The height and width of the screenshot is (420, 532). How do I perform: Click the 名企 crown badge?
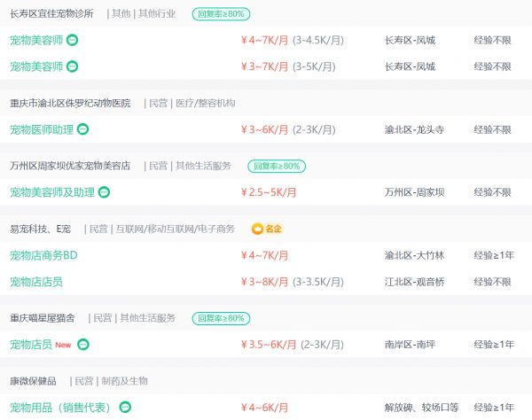[267, 229]
